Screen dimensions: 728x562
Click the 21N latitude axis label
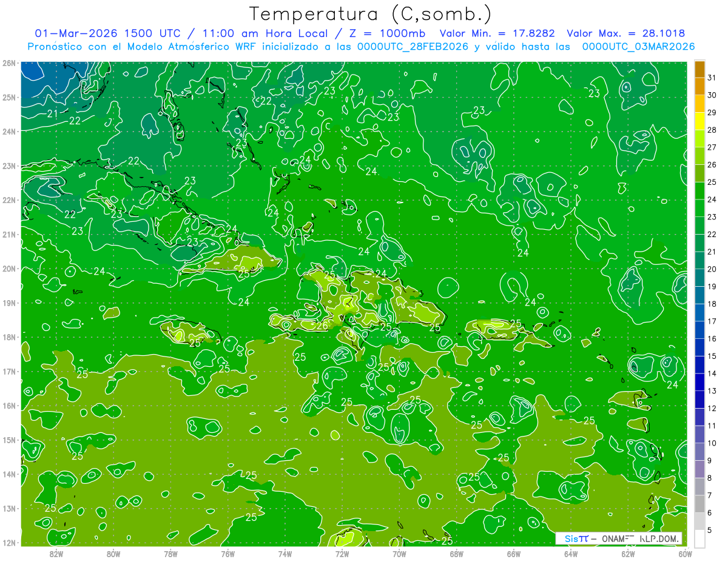click(9, 234)
